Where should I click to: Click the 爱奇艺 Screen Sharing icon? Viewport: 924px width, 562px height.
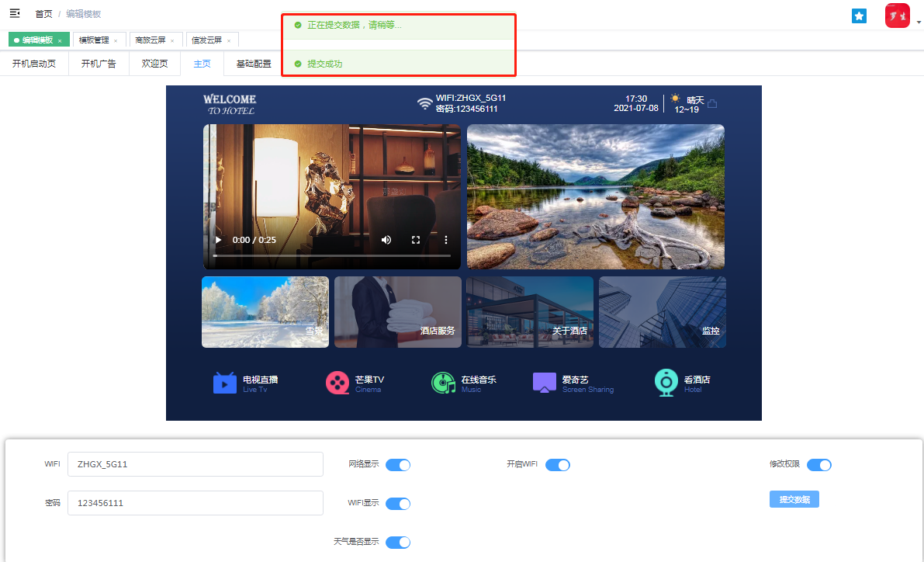(x=545, y=383)
